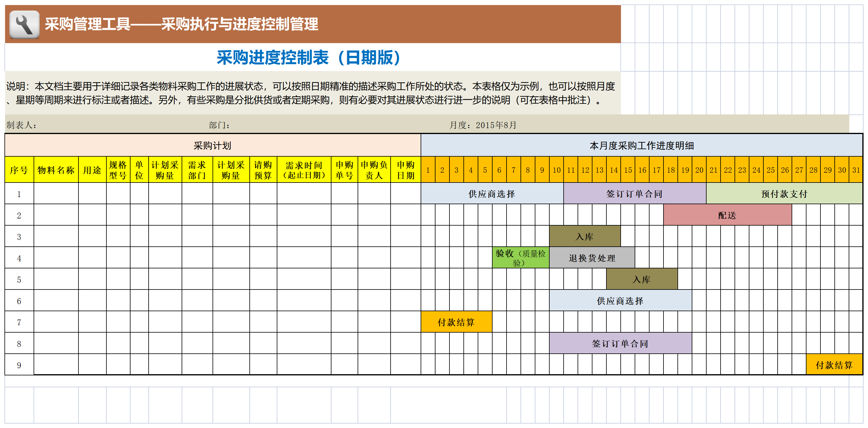Click the wrench tool icon in the banner
This screenshot has width=868, height=428.
click(24, 24)
